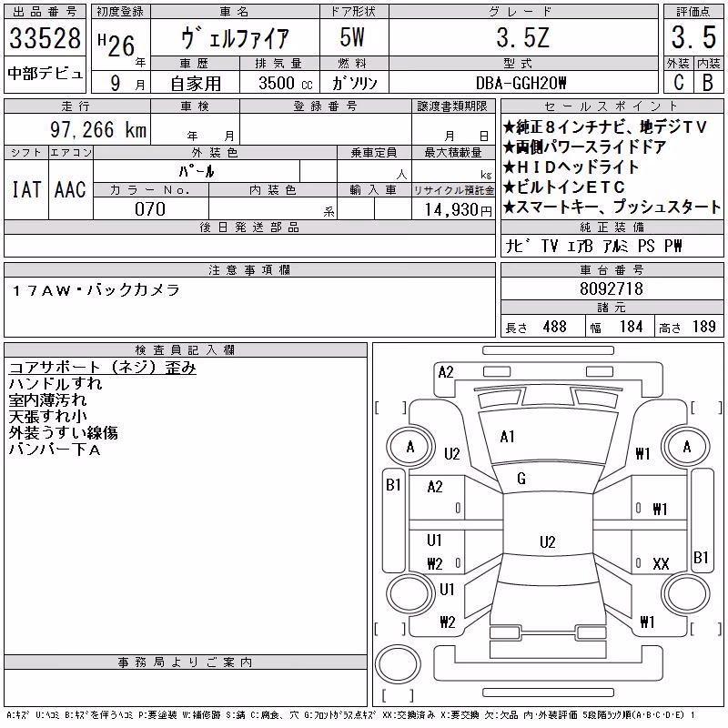Viewport: 728px width, 728px height.
Task: Select recycle deposit 14,930円
Action: coord(459,210)
